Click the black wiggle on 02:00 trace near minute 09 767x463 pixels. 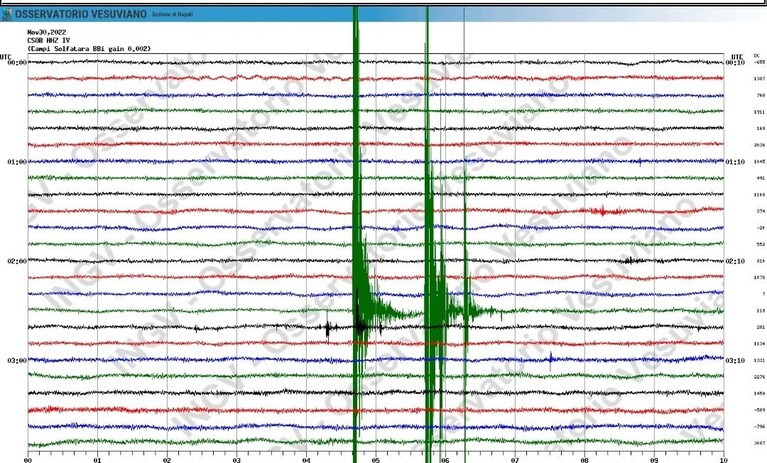pyautogui.click(x=632, y=260)
